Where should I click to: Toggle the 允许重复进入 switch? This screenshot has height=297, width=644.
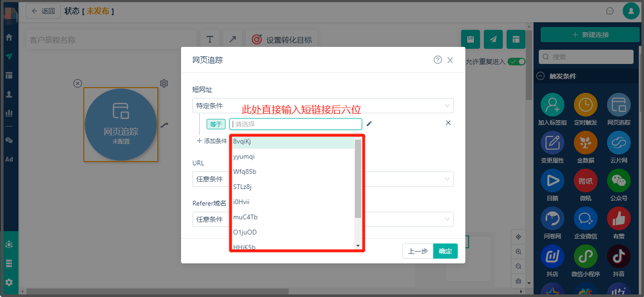(x=517, y=62)
